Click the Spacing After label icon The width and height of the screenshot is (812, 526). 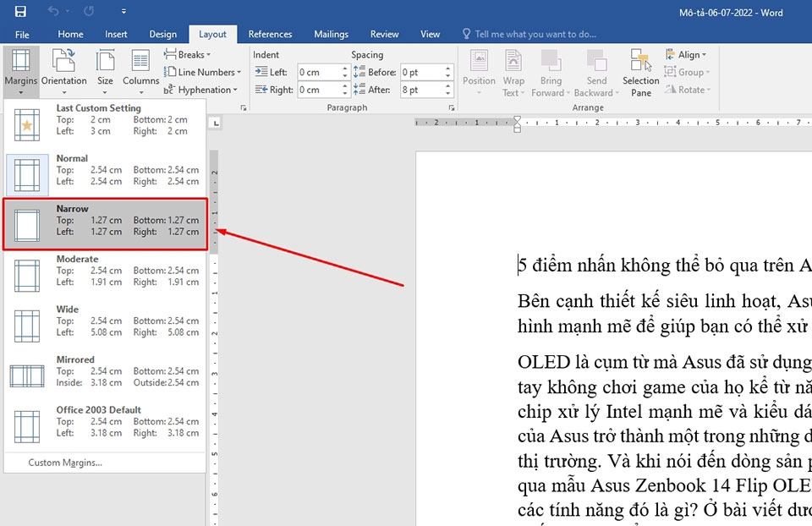coord(359,90)
